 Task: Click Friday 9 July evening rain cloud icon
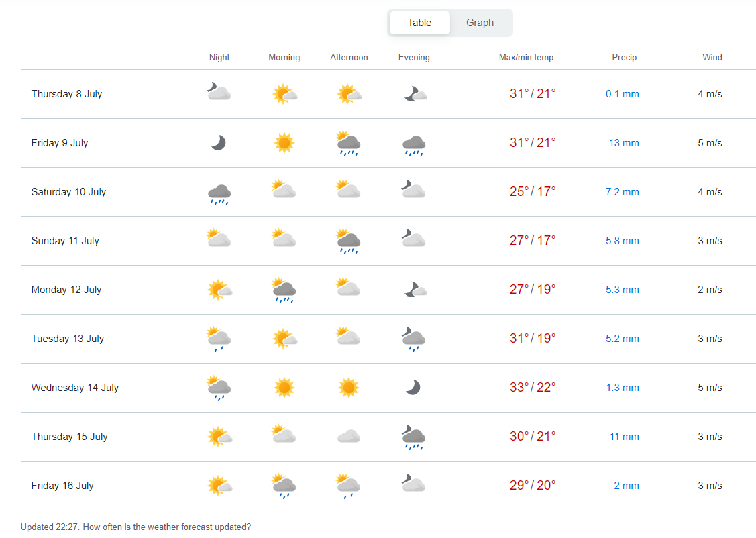(414, 145)
